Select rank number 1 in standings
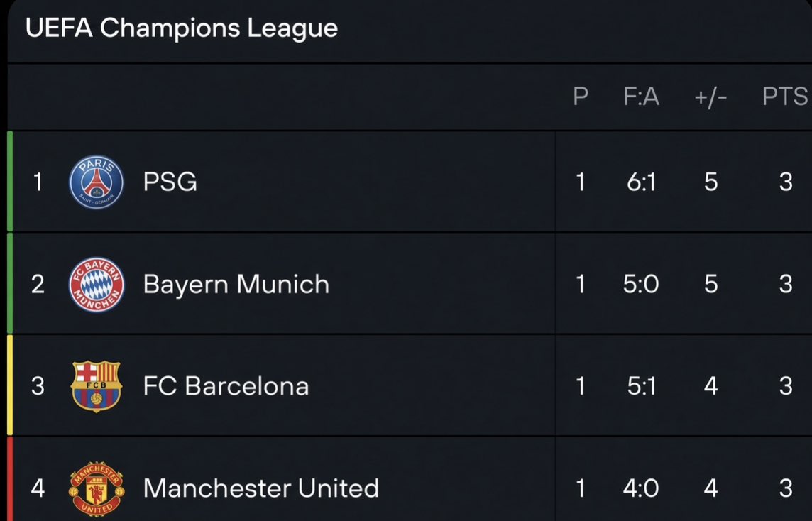The width and height of the screenshot is (812, 521). (x=38, y=182)
